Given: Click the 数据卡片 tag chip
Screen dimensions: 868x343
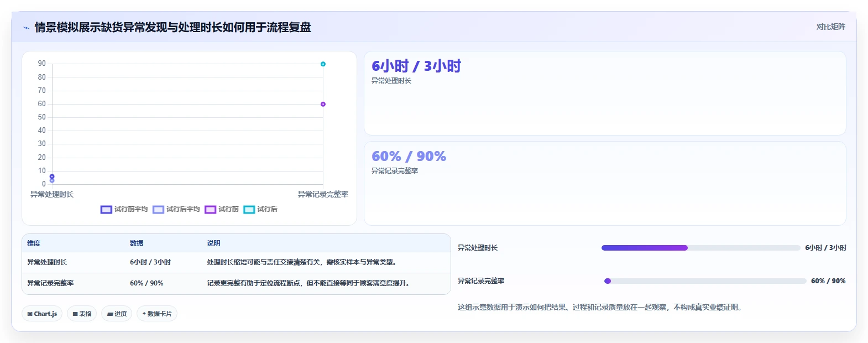Looking at the screenshot, I should [x=157, y=314].
